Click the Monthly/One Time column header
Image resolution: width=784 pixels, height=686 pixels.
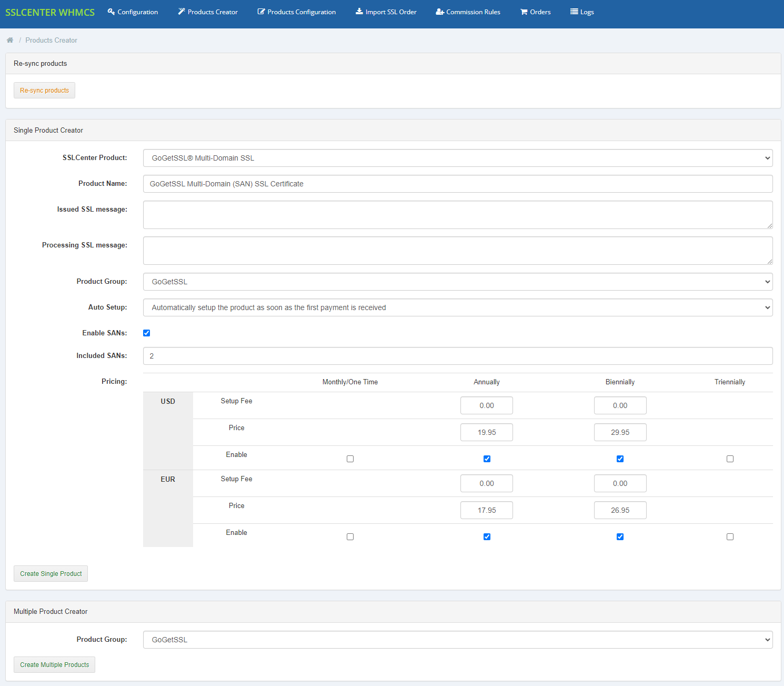[x=350, y=382]
